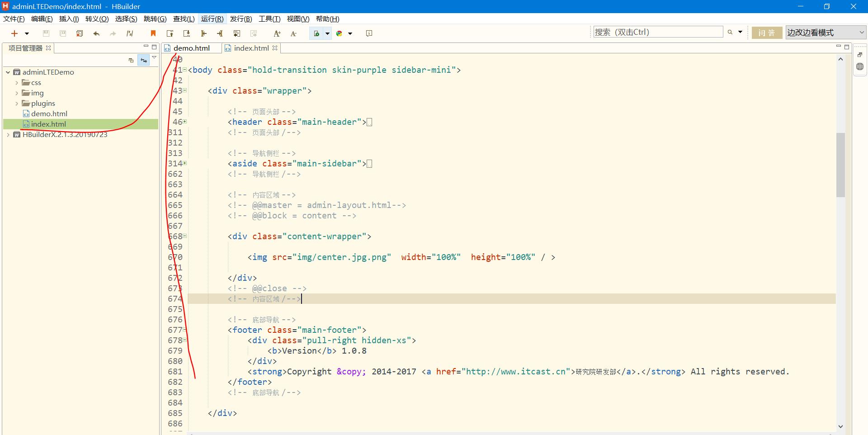This screenshot has width=868, height=435.
Task: Open the 帮助(H) menu
Action: [x=327, y=19]
